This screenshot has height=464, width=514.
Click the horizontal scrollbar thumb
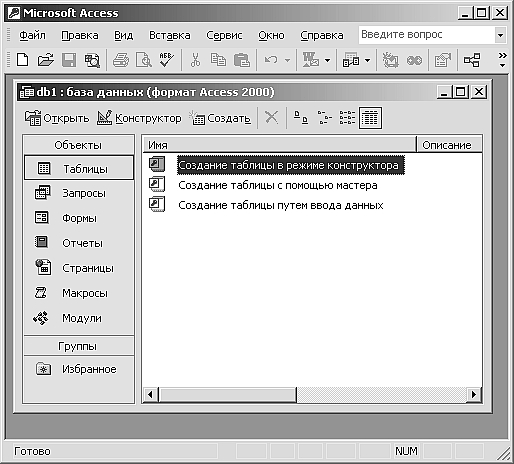[x=227, y=395]
